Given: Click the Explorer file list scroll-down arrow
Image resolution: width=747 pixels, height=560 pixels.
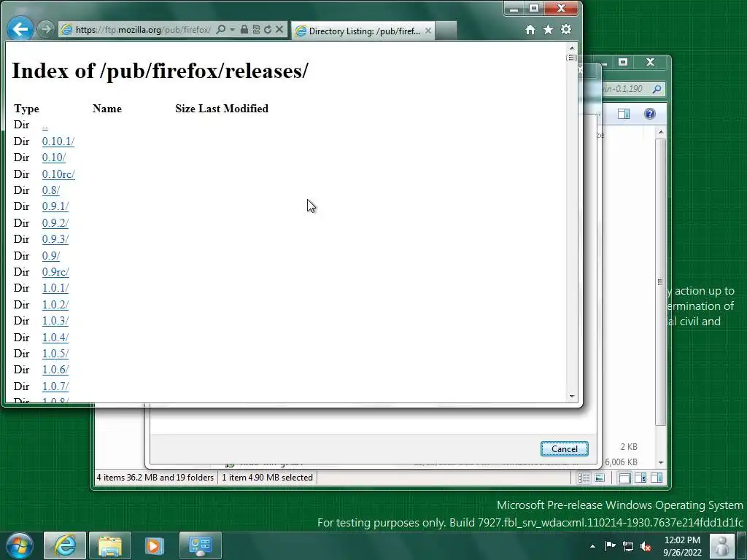Looking at the screenshot, I should pos(661,462).
